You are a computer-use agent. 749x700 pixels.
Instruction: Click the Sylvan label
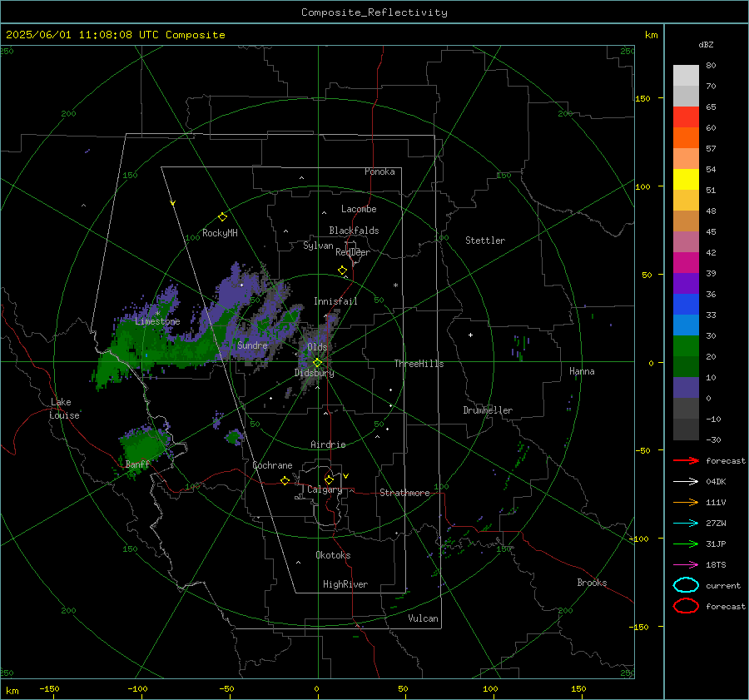pos(318,246)
